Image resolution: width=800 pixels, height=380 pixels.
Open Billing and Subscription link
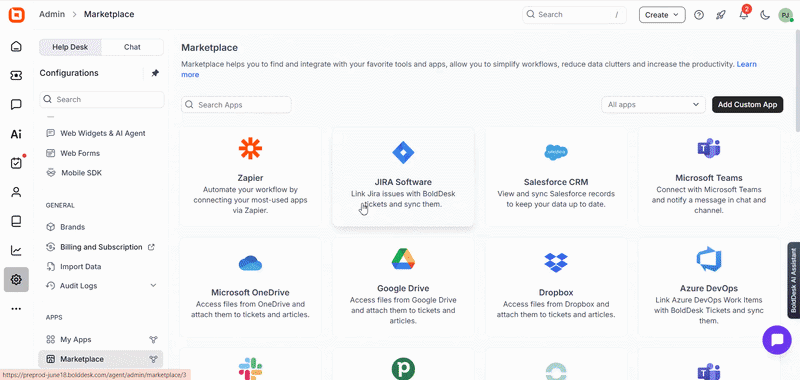click(101, 247)
